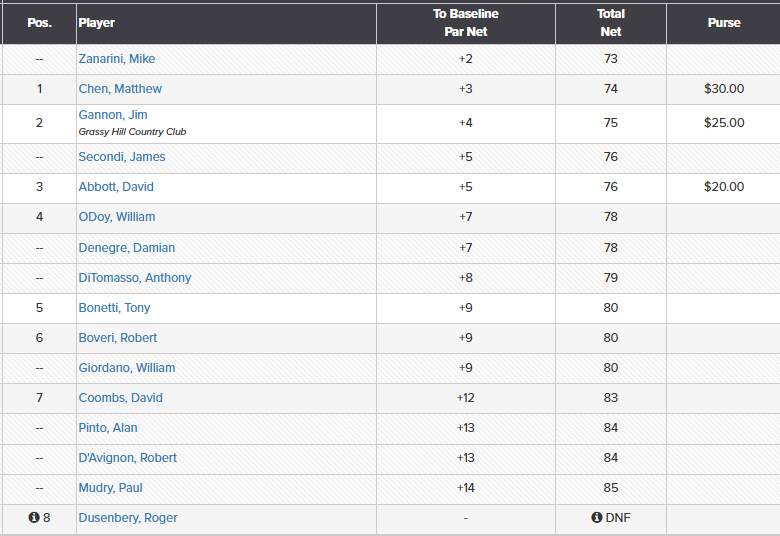Click the Purse column header
780x536 pixels.
(x=724, y=22)
